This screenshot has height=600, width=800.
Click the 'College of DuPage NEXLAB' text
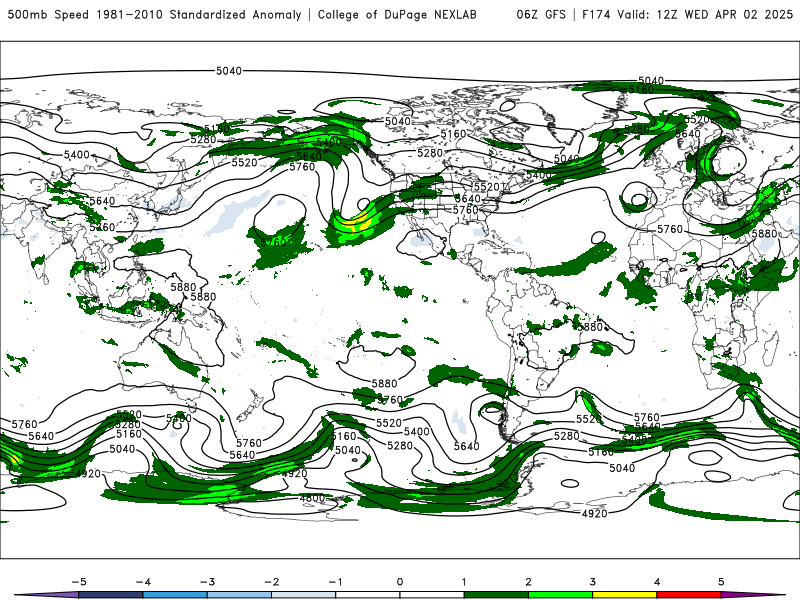(397, 15)
